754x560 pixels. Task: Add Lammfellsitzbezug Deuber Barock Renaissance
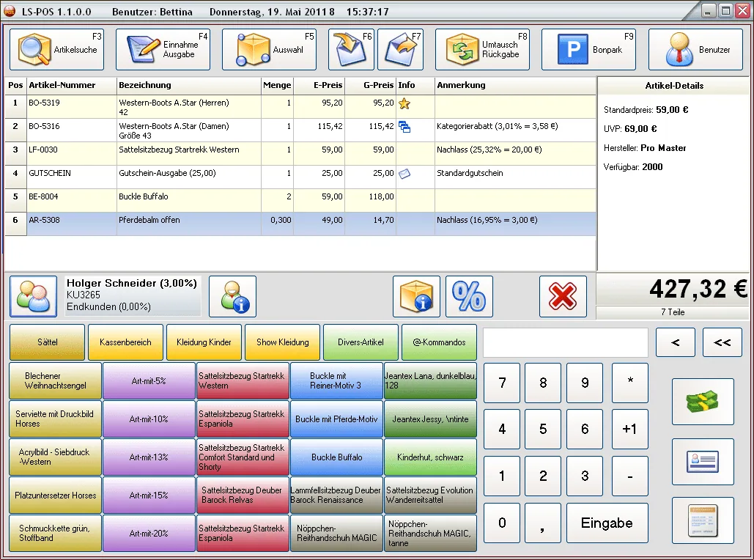tap(336, 495)
